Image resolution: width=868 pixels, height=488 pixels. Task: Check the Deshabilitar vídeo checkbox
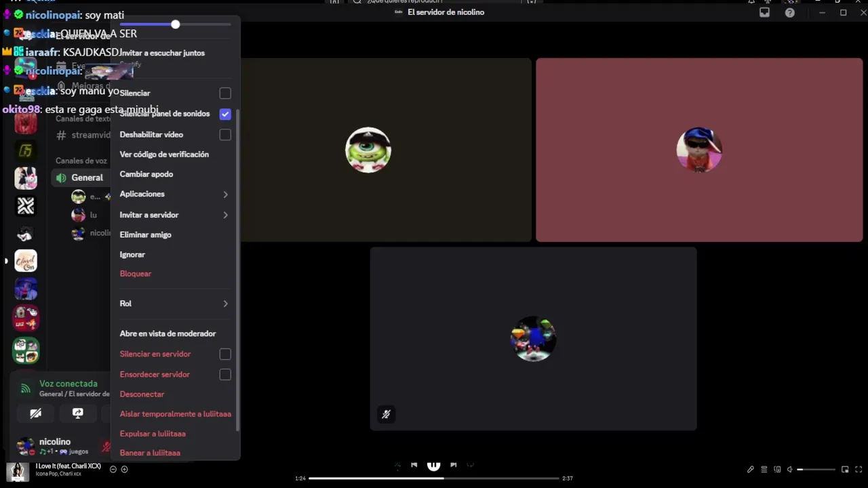point(225,135)
